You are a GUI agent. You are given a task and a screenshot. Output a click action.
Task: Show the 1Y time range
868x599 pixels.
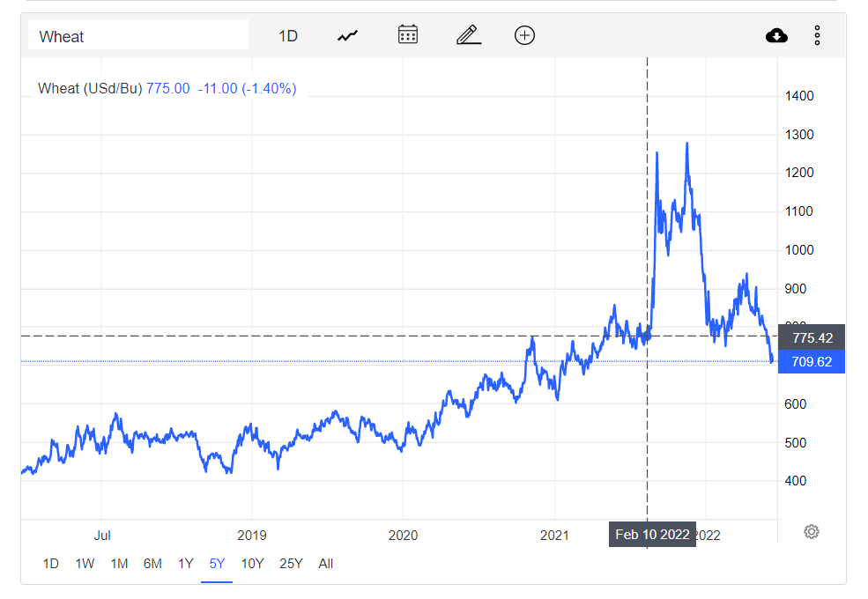(185, 564)
